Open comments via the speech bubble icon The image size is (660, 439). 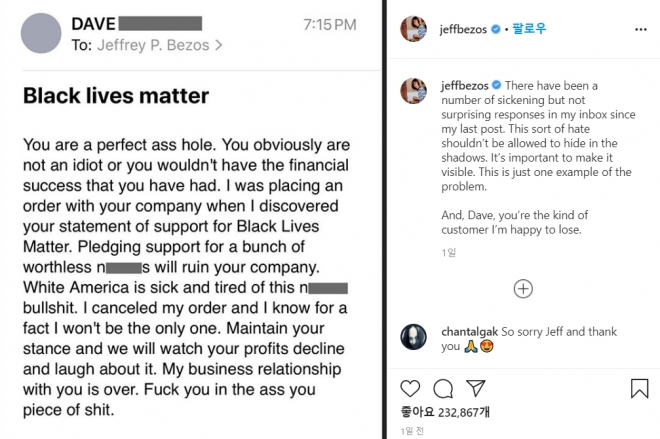pos(444,388)
